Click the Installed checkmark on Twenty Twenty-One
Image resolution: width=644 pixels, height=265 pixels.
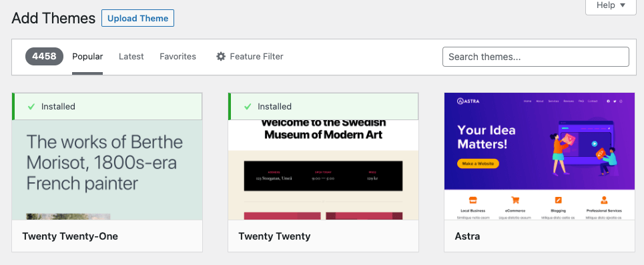(31, 107)
